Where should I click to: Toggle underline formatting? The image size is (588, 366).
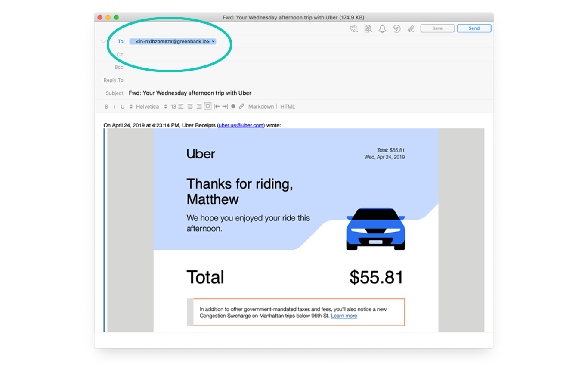pyautogui.click(x=123, y=106)
